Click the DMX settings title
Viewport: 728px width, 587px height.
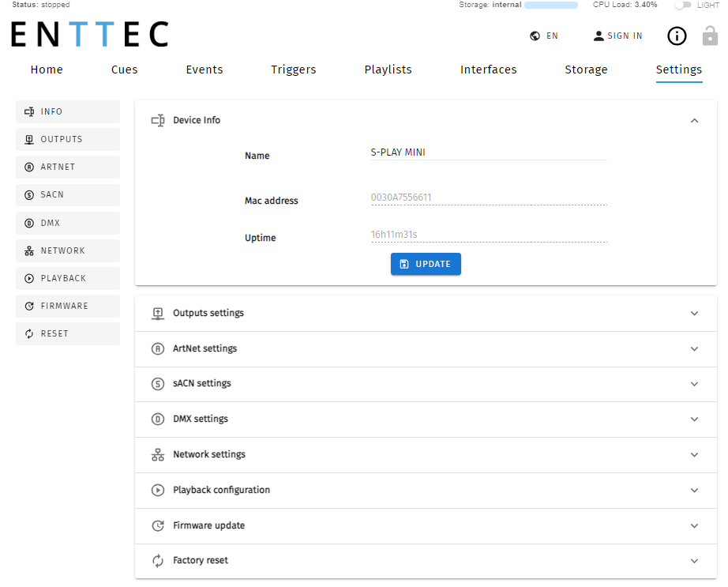tap(200, 419)
